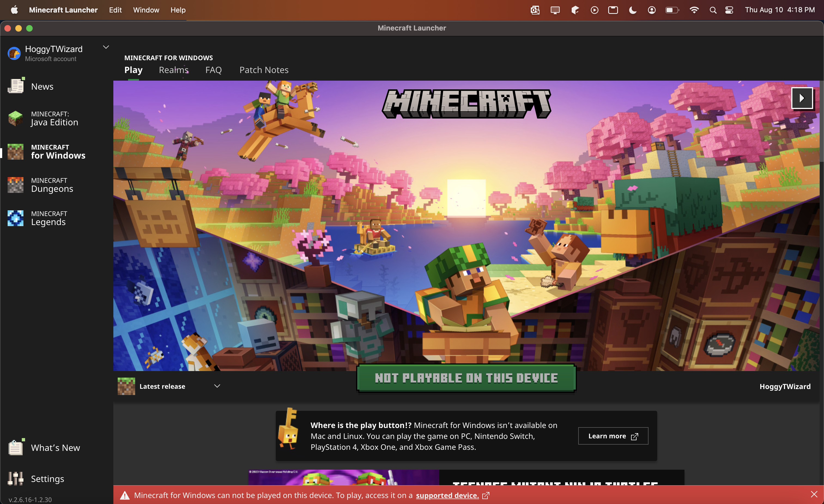824x504 pixels.
Task: Click HoggyTWizard account avatar
Action: click(x=14, y=53)
